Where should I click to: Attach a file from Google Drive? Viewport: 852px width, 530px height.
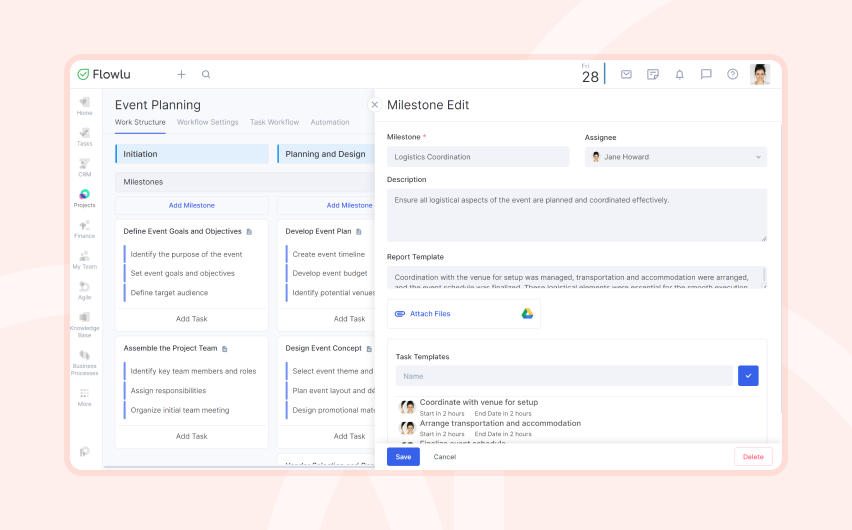tap(527, 314)
